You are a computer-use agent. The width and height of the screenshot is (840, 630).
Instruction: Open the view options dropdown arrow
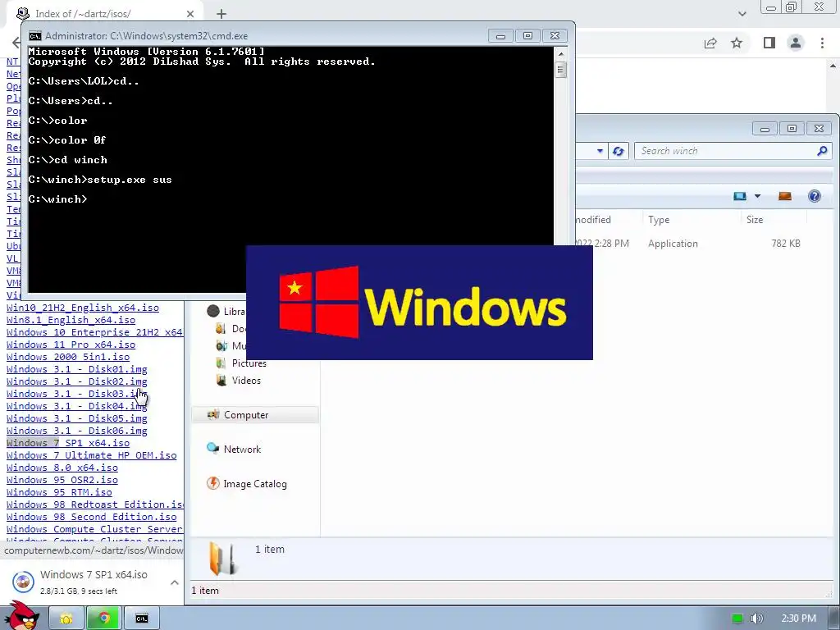(x=757, y=196)
